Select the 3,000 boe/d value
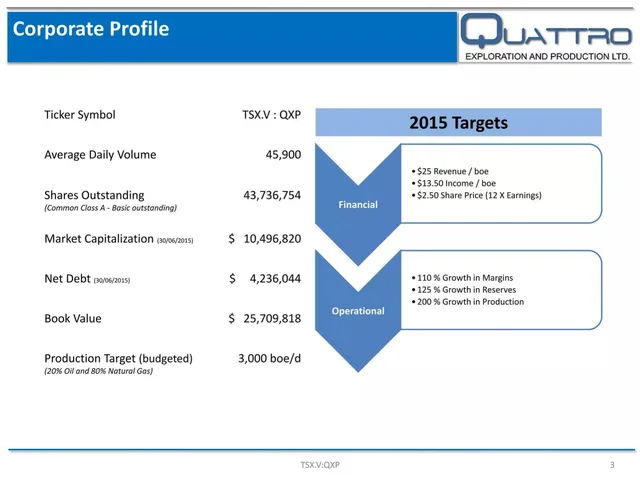The width and height of the screenshot is (640, 480). click(269, 358)
